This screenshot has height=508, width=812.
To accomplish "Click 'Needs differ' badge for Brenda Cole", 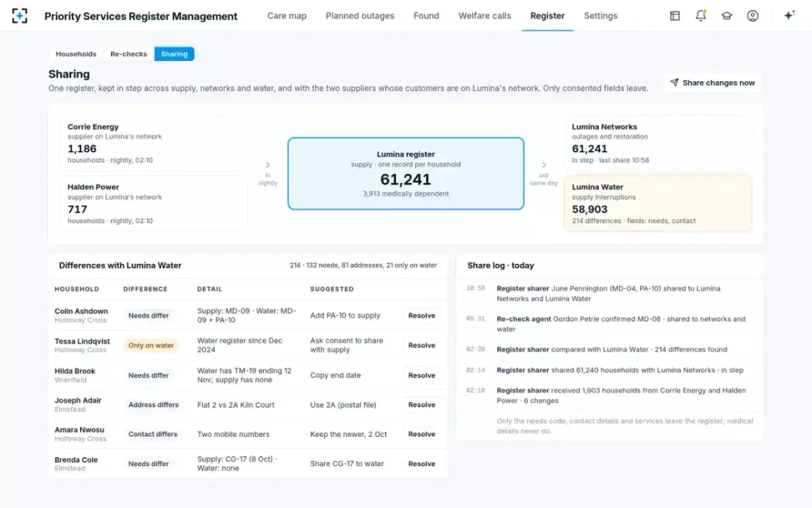I will click(x=149, y=464).
